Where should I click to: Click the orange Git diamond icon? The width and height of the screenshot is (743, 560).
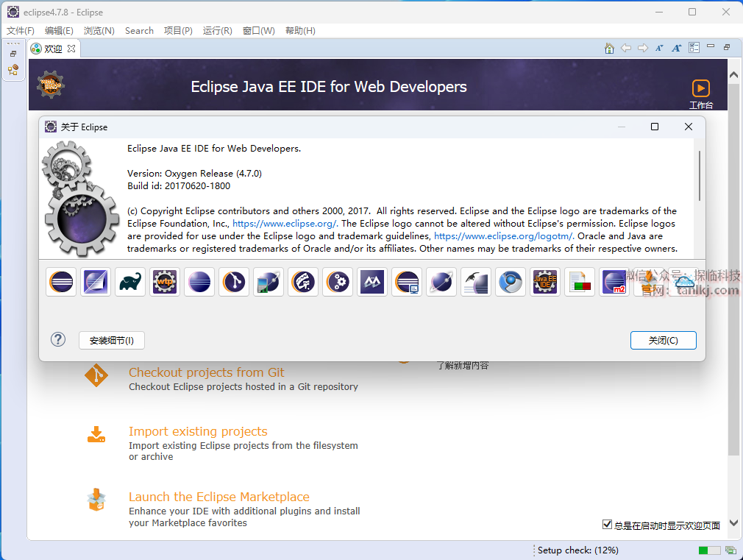point(96,375)
